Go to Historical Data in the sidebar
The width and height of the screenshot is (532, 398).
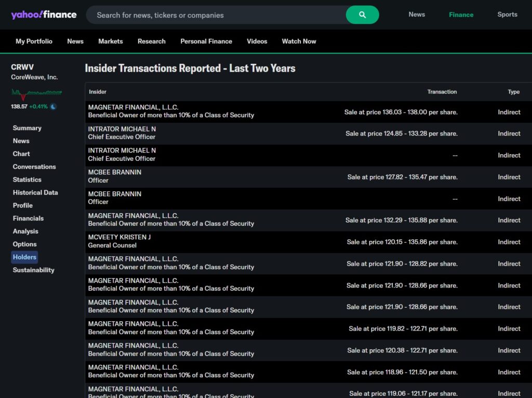(35, 193)
